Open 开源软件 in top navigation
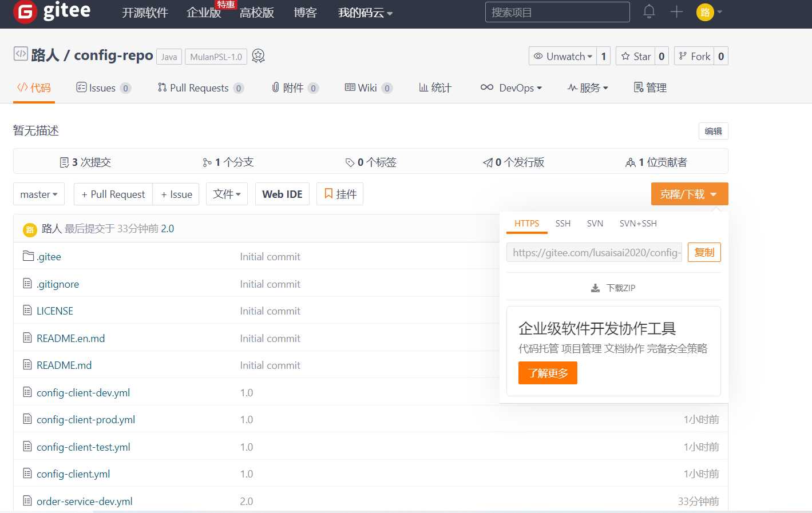 tap(145, 13)
